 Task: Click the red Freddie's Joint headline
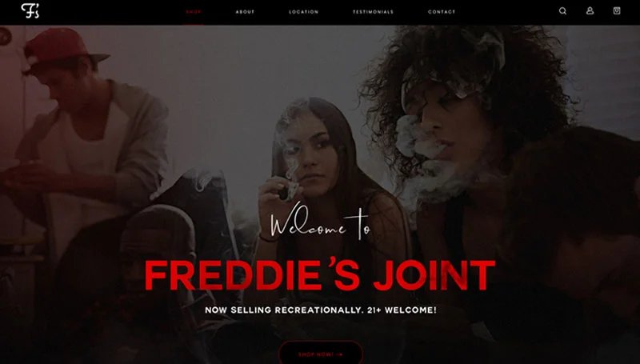(x=320, y=274)
